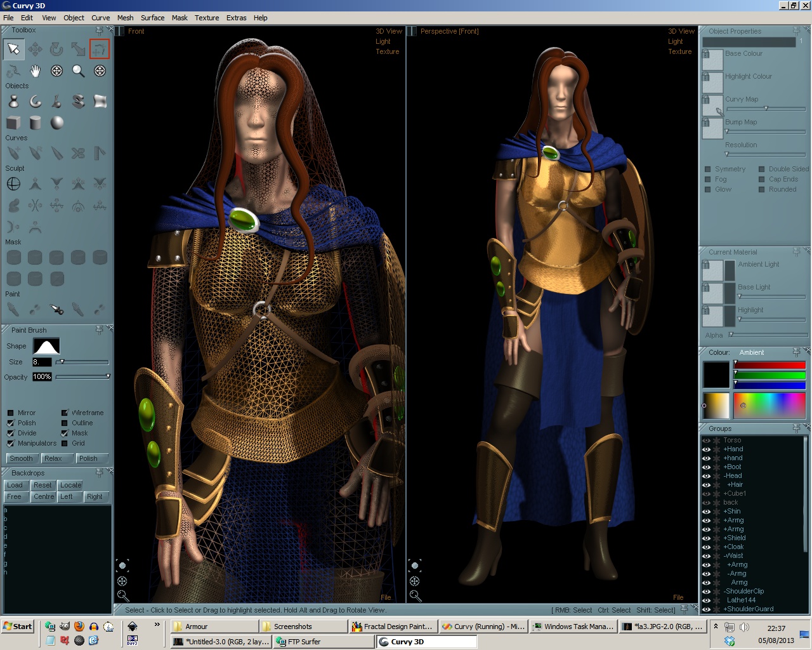The image size is (812, 650).
Task: Enable the Mirror checkbox
Action: click(x=11, y=413)
